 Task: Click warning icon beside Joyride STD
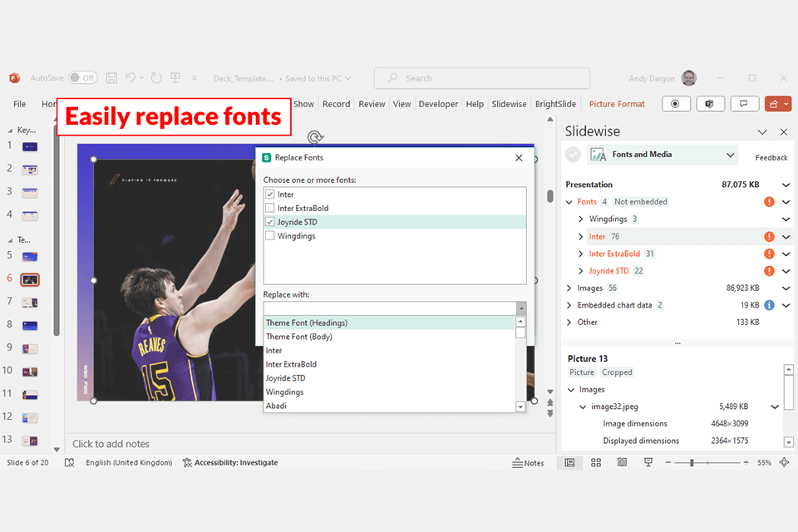(x=769, y=271)
